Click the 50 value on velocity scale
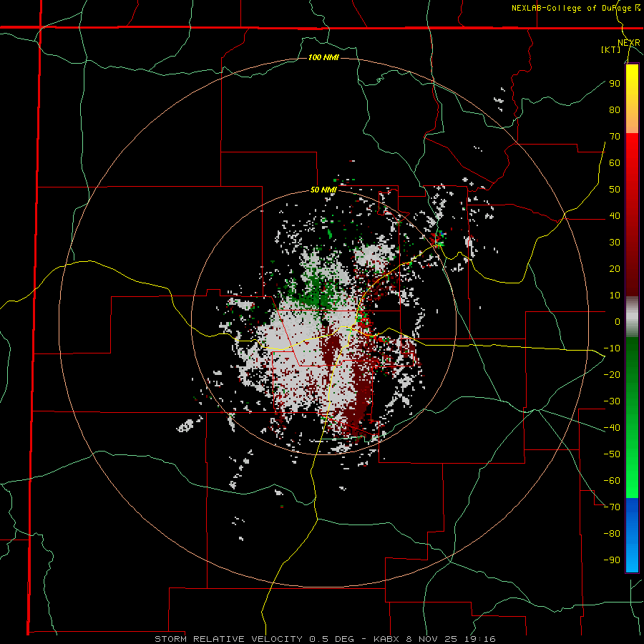 click(x=615, y=190)
